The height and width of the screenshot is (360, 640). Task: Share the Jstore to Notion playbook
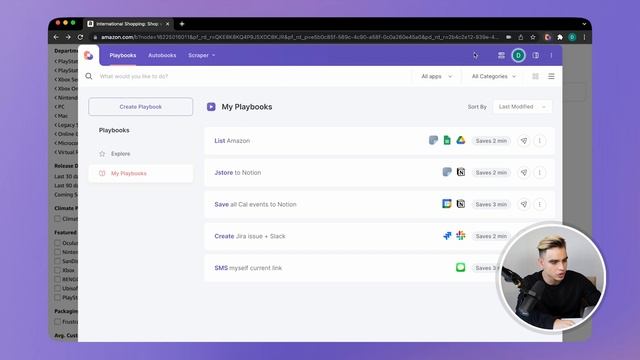pos(524,173)
